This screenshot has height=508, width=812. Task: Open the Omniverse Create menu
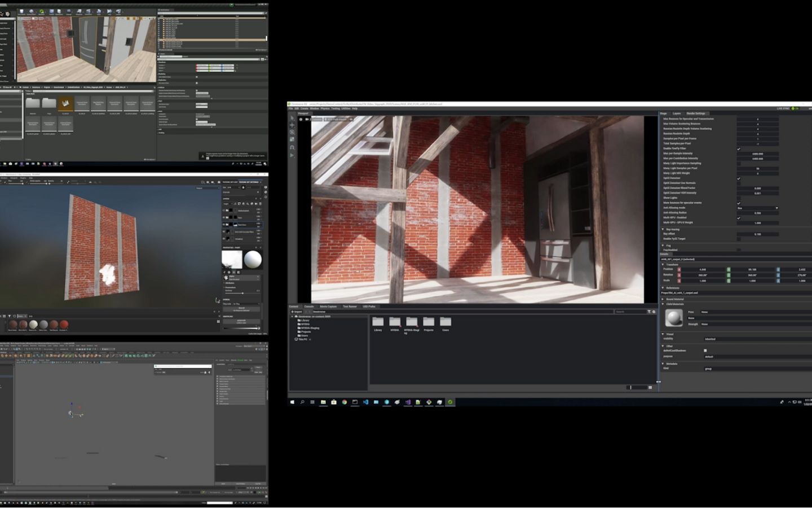pos(304,108)
